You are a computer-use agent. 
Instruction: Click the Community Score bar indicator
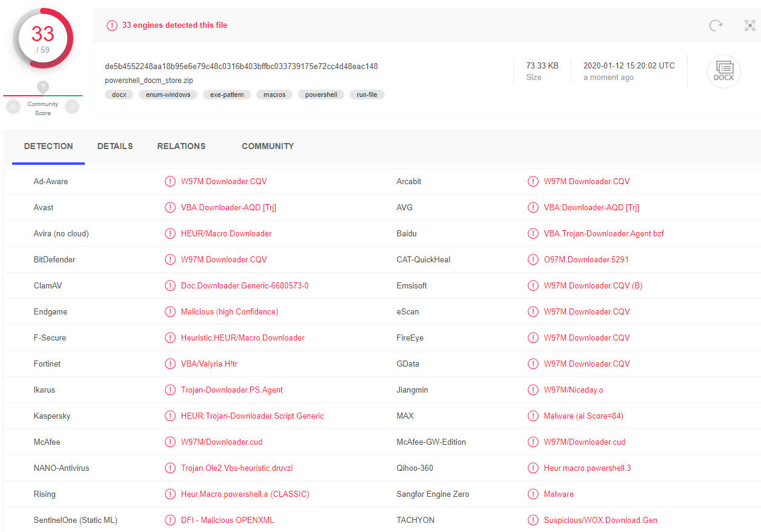point(43,95)
